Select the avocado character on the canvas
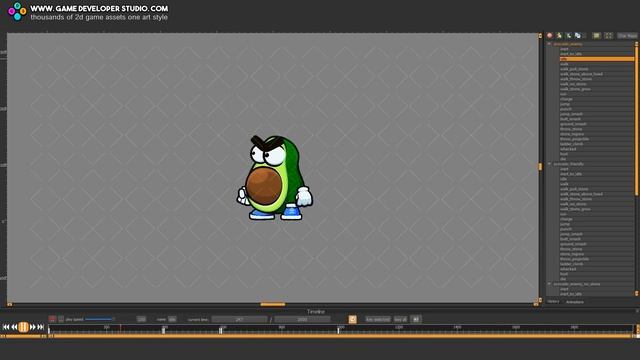This screenshot has width=640, height=360. pyautogui.click(x=275, y=178)
